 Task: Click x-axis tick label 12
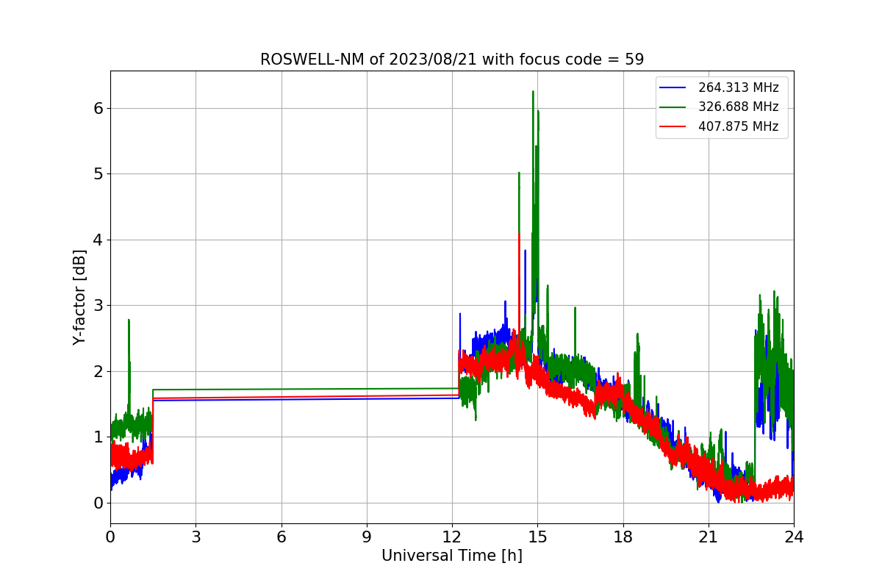pos(452,537)
